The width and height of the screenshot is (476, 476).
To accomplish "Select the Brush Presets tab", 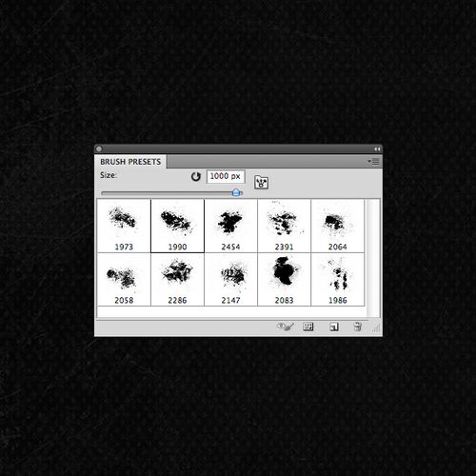I will click(130, 162).
